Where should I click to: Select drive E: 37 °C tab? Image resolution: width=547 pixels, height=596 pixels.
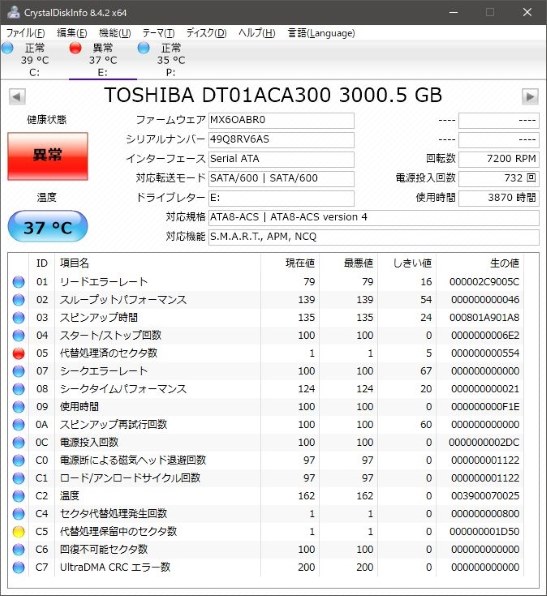[x=103, y=60]
